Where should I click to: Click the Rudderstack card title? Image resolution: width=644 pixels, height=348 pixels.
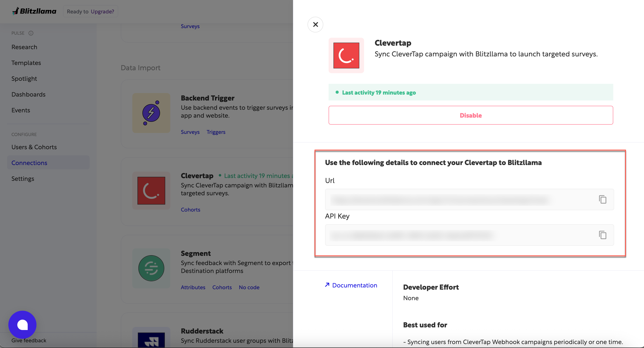tap(202, 331)
